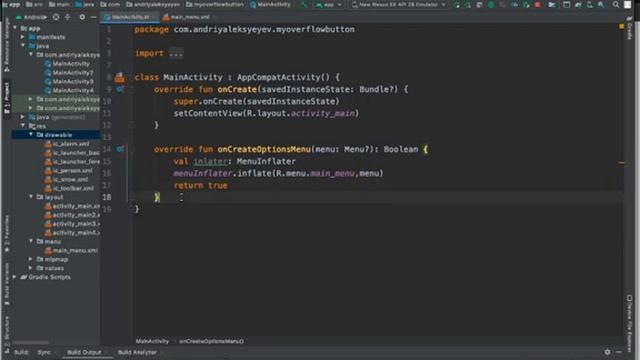Click the ic_alarm.xml file icon

pyautogui.click(x=48, y=144)
